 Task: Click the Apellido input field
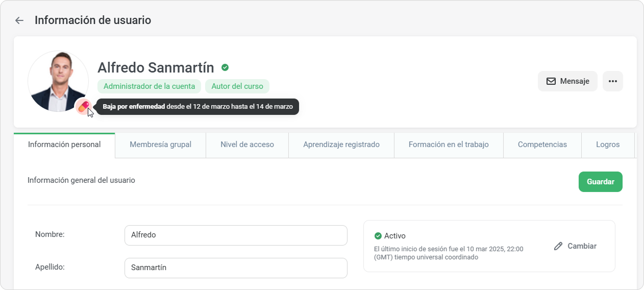point(235,268)
